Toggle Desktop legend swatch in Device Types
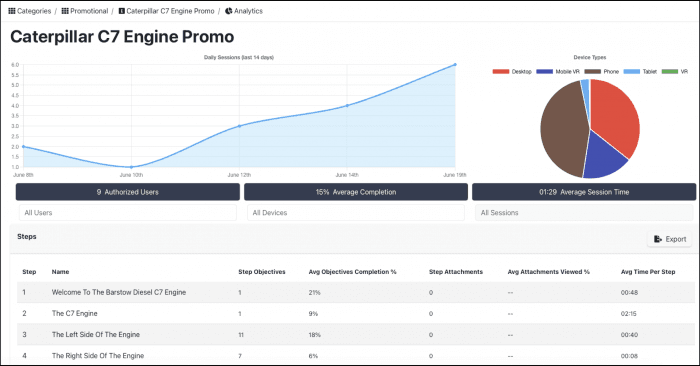The image size is (700, 366). coord(501,71)
